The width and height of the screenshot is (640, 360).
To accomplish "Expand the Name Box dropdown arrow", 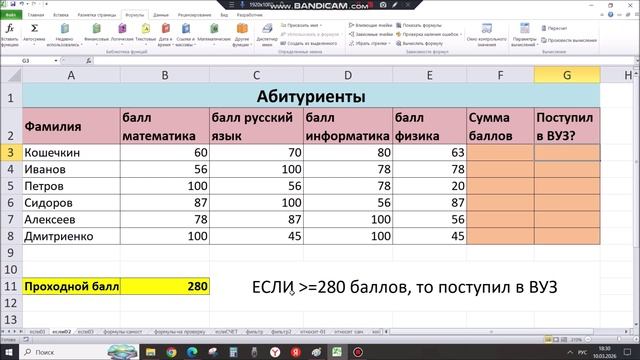I will (x=56, y=61).
